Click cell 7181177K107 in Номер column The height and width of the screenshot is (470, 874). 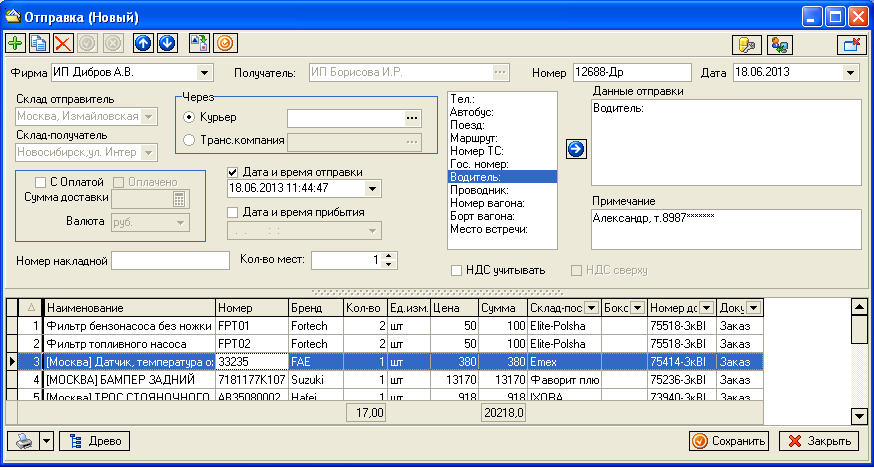tap(251, 380)
